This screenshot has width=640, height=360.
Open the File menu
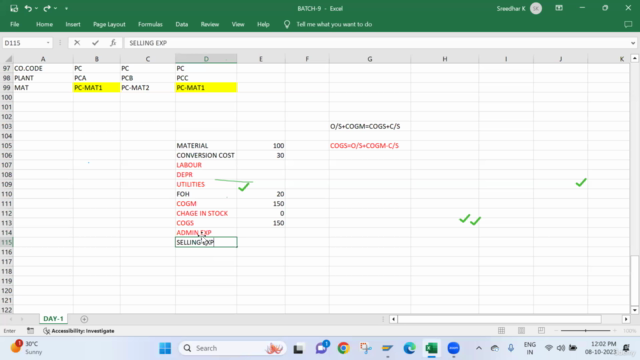pos(15,24)
